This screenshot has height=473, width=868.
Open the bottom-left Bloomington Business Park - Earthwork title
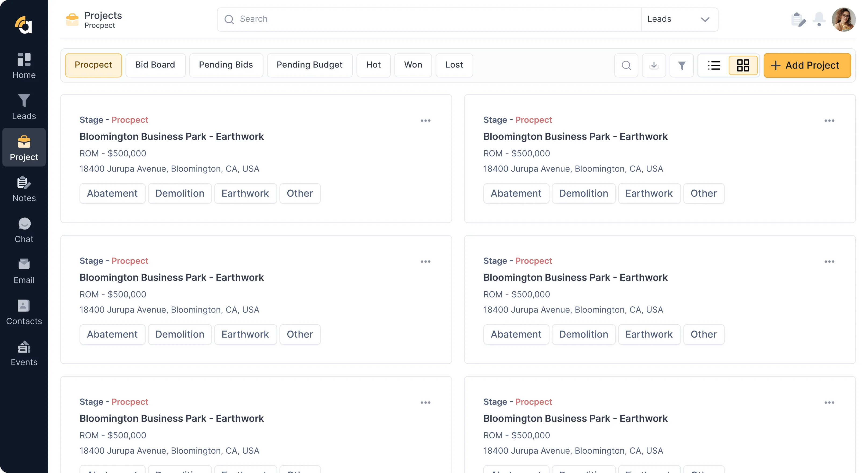click(x=172, y=418)
